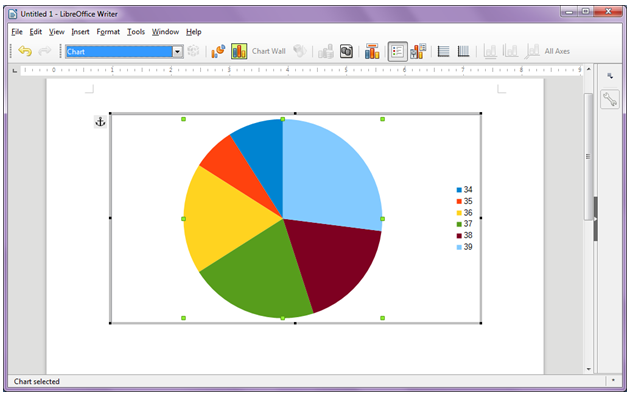Open the File menu
The width and height of the screenshot is (633, 394).
tap(17, 31)
